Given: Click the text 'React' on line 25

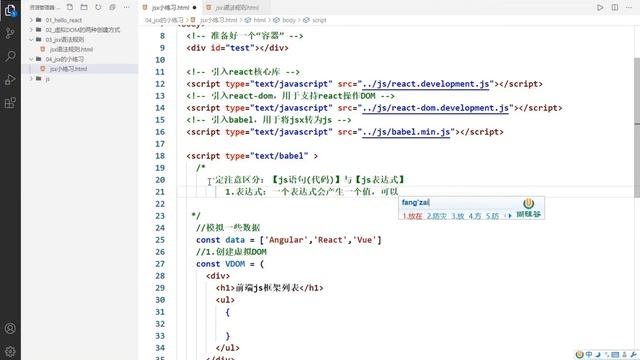Looking at the screenshot, I should pyautogui.click(x=331, y=240).
